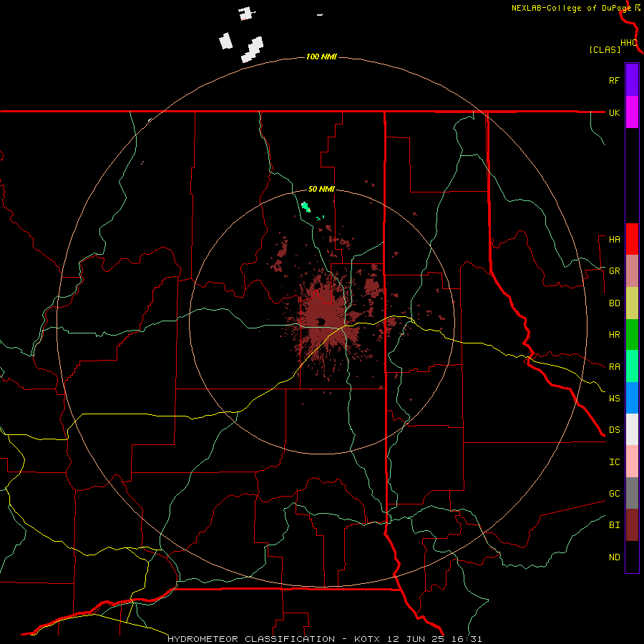Image resolution: width=644 pixels, height=644 pixels.
Task: Click the HA red legend swatch
Action: coord(632,239)
